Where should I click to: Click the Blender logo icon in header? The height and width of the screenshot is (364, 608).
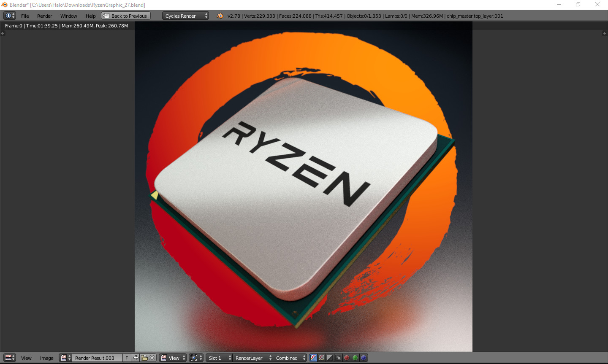pyautogui.click(x=220, y=16)
